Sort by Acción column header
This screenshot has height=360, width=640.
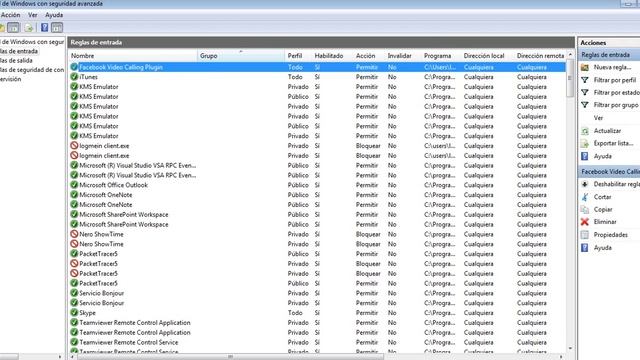coord(369,56)
